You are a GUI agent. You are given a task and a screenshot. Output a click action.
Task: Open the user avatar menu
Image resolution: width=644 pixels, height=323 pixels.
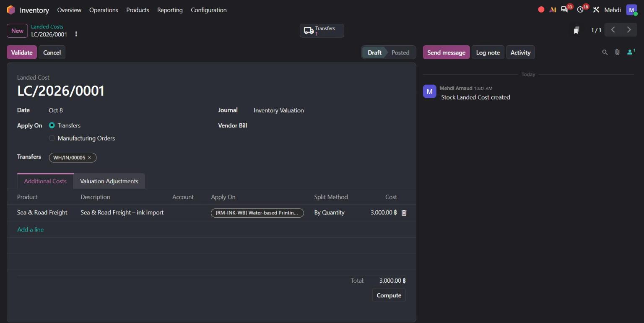point(631,10)
